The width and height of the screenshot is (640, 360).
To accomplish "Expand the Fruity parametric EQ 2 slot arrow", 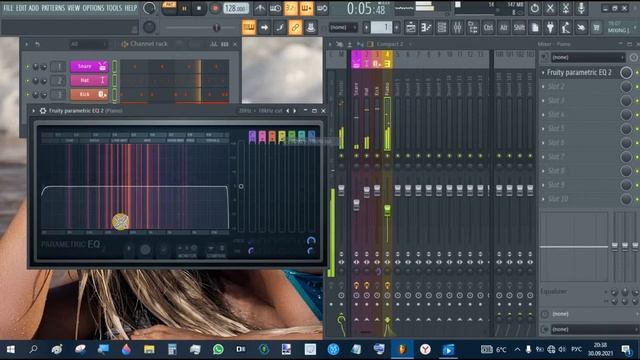I will click(x=543, y=73).
